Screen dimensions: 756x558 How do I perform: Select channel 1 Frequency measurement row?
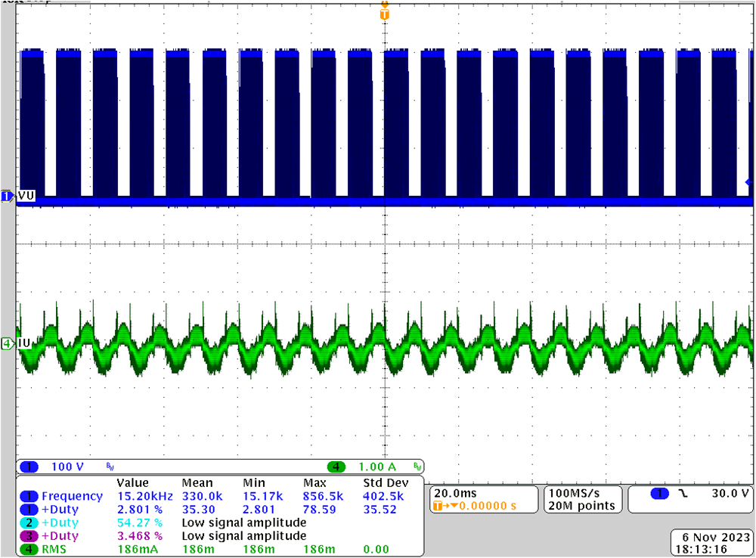pos(72,496)
